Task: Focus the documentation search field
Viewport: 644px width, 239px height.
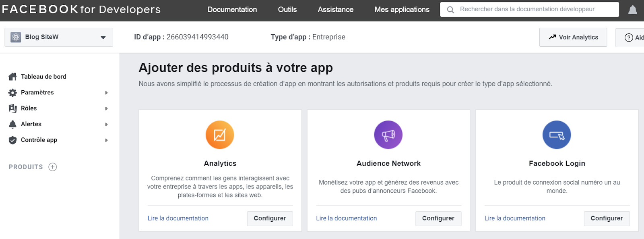Action: [x=530, y=9]
